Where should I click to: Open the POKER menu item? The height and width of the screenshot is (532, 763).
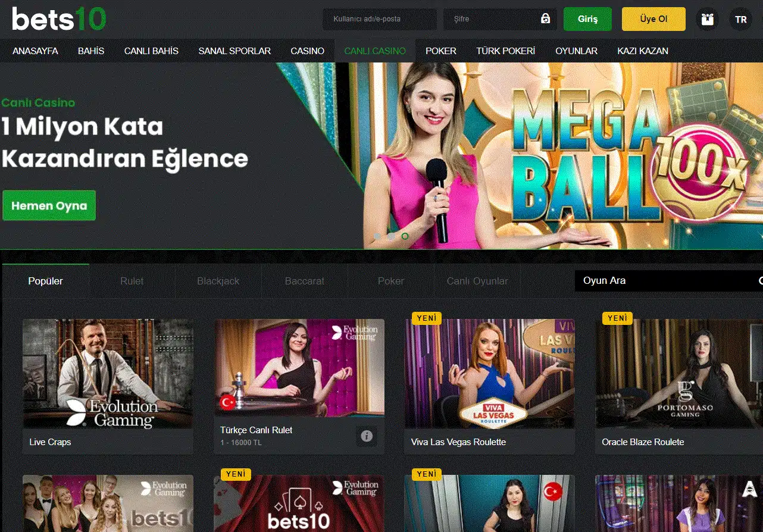coord(441,51)
